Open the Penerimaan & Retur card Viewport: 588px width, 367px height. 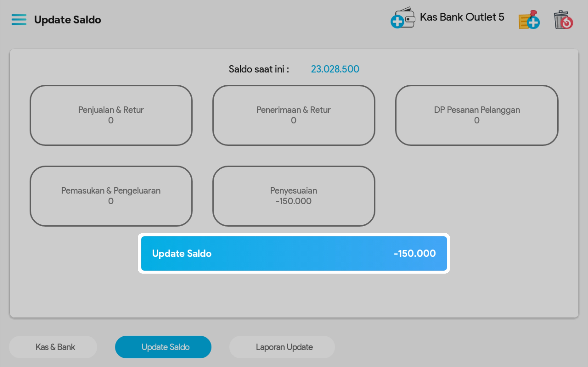click(x=294, y=115)
